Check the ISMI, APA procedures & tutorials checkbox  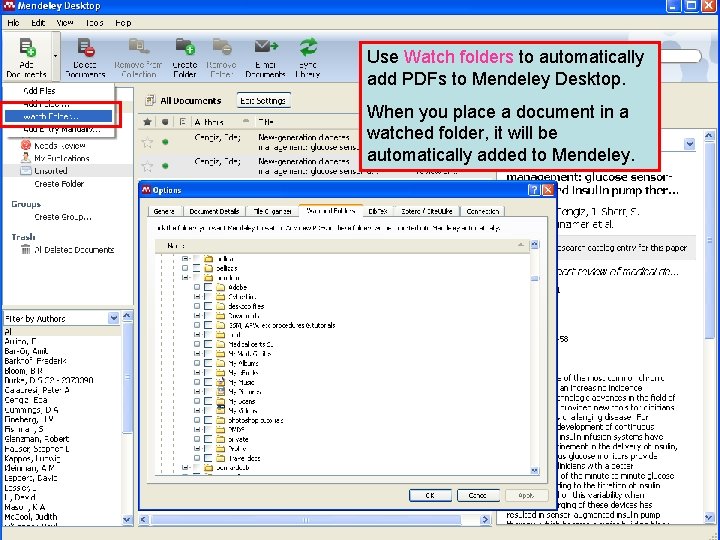208,325
